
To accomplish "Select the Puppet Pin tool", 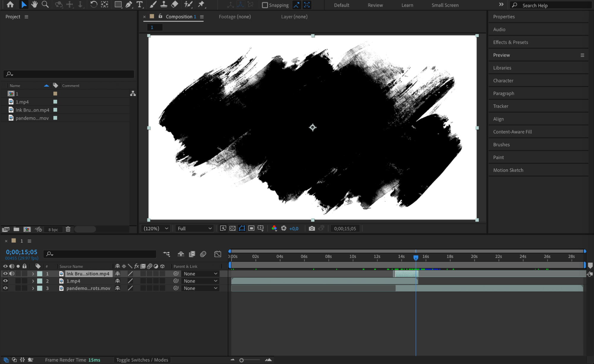I will [x=201, y=4].
